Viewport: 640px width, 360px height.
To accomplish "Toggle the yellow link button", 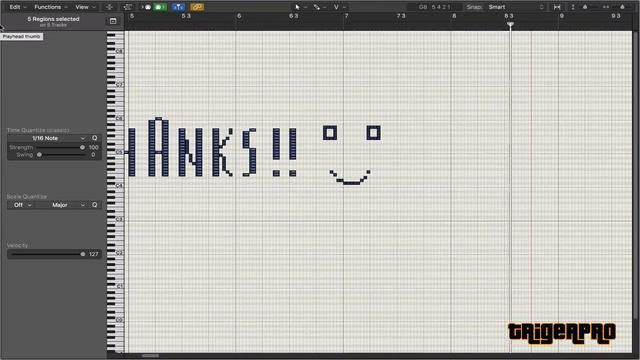I will 197,7.
